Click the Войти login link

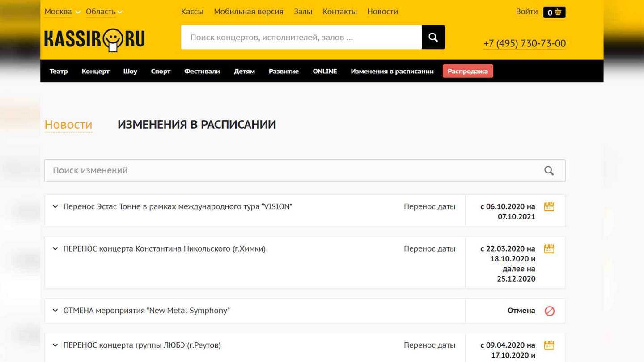coord(527,12)
